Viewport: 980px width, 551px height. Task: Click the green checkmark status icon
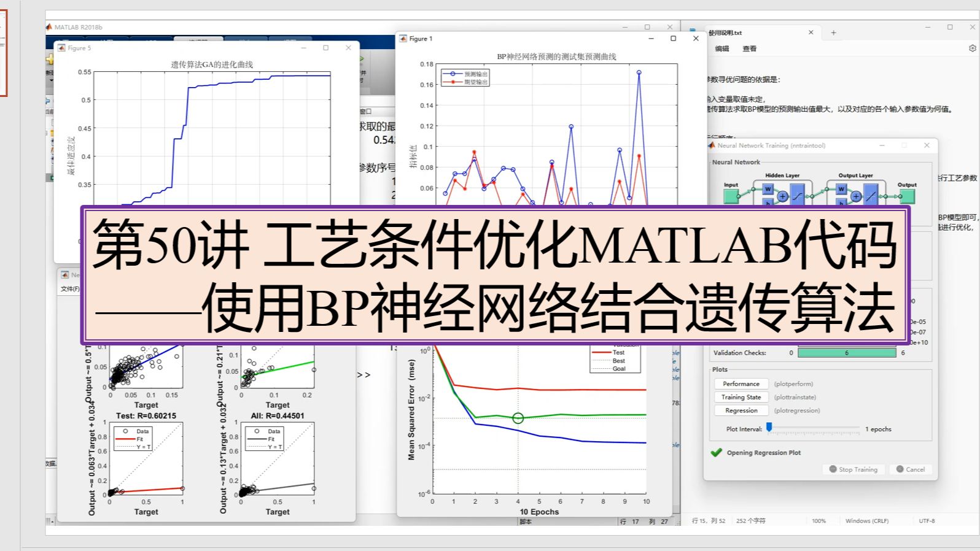(x=716, y=453)
